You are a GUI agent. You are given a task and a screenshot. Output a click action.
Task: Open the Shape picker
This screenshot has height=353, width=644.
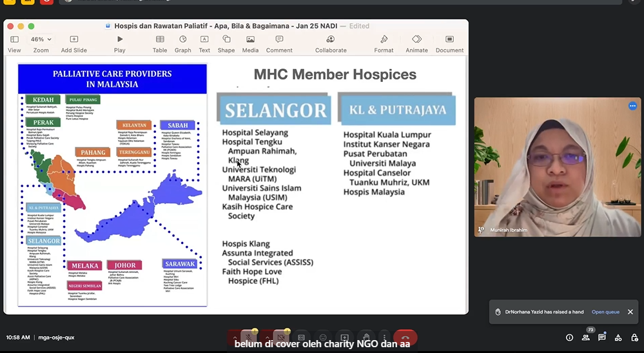click(x=226, y=39)
